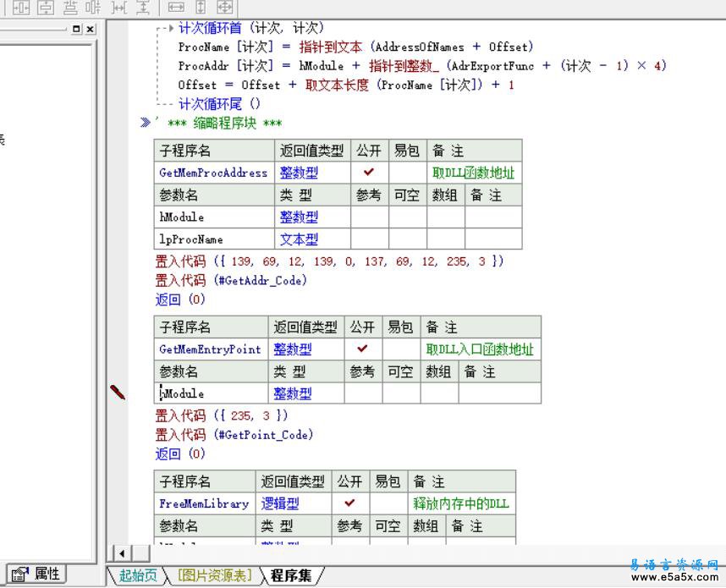Open the return type 整数型 of GetMemProcAddress
Screen dimensions: 726x588
299,173
